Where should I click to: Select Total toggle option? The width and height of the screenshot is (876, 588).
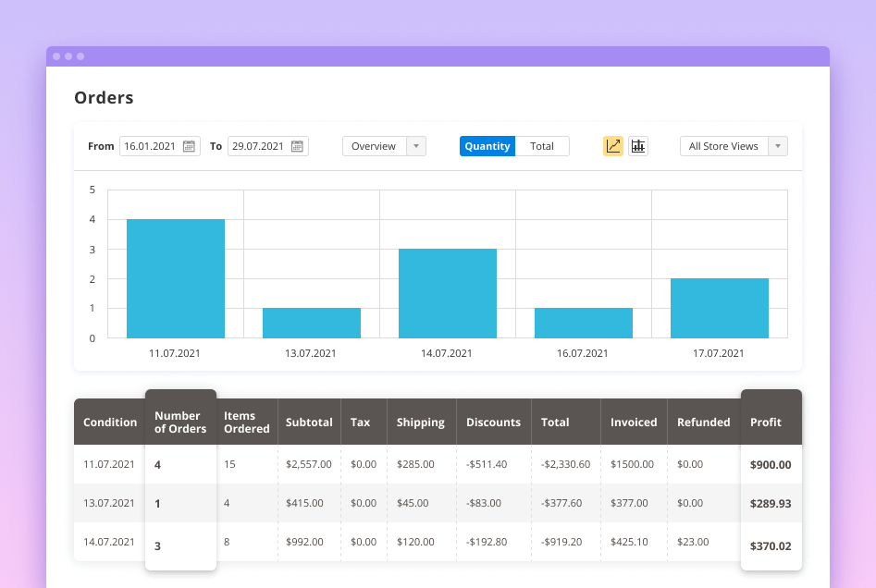pos(542,146)
